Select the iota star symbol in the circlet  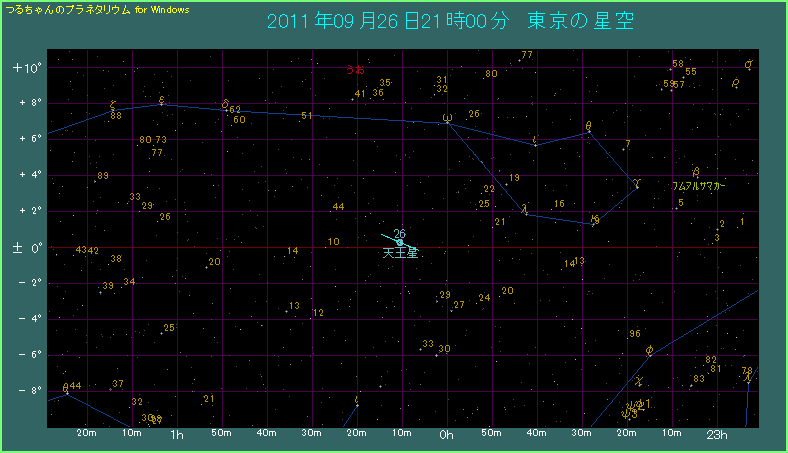click(x=536, y=140)
